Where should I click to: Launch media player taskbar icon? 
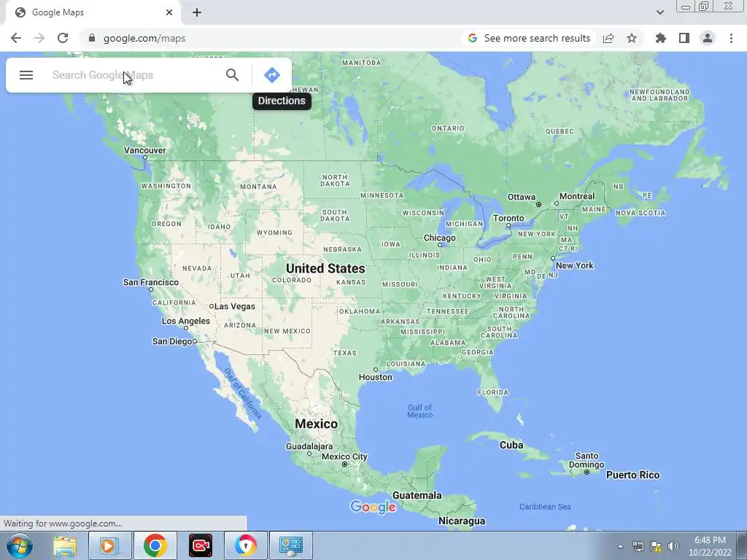coord(109,545)
